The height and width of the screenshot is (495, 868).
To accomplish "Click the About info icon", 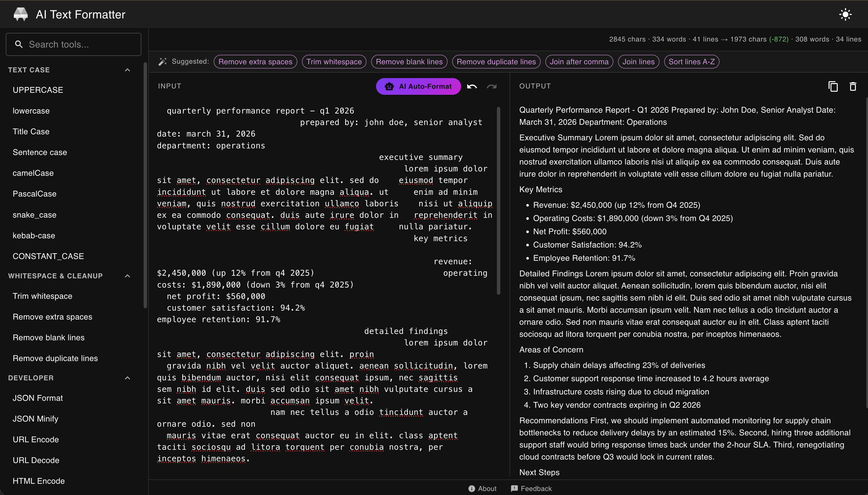I will click(471, 489).
